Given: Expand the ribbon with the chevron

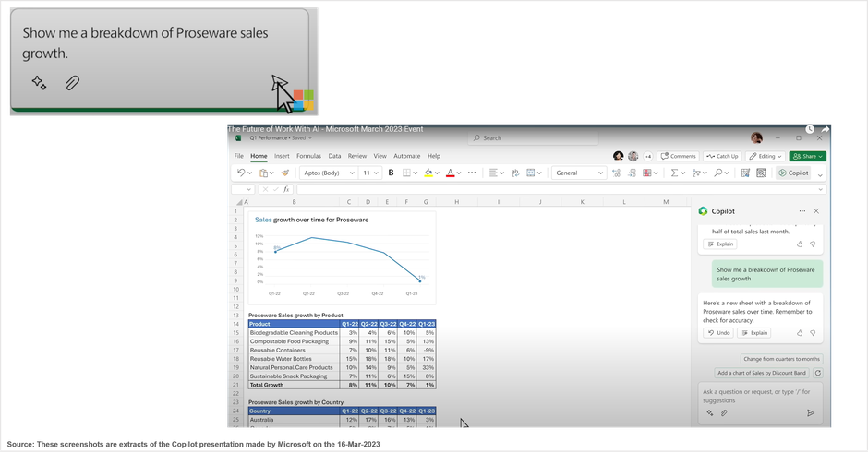Looking at the screenshot, I should [820, 174].
